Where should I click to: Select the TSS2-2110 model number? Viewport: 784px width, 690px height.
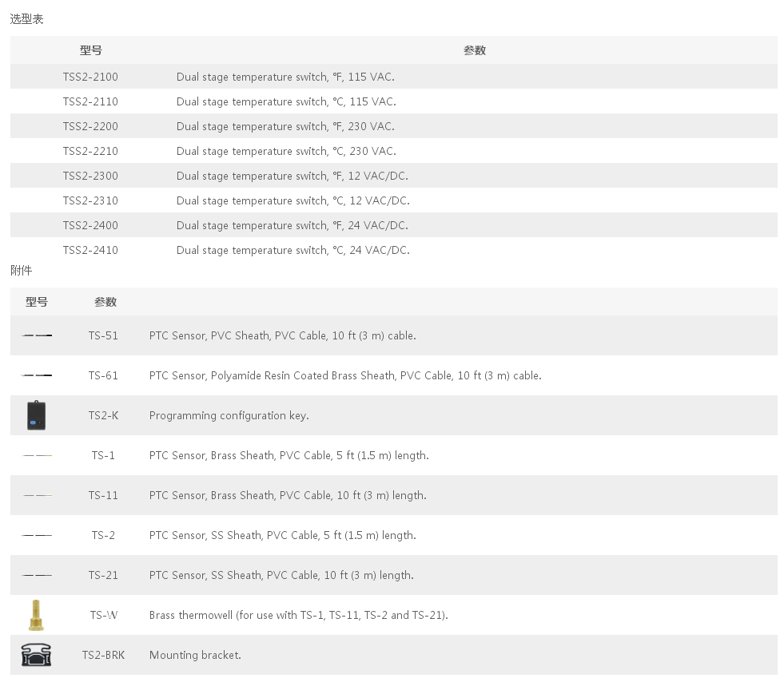point(90,101)
